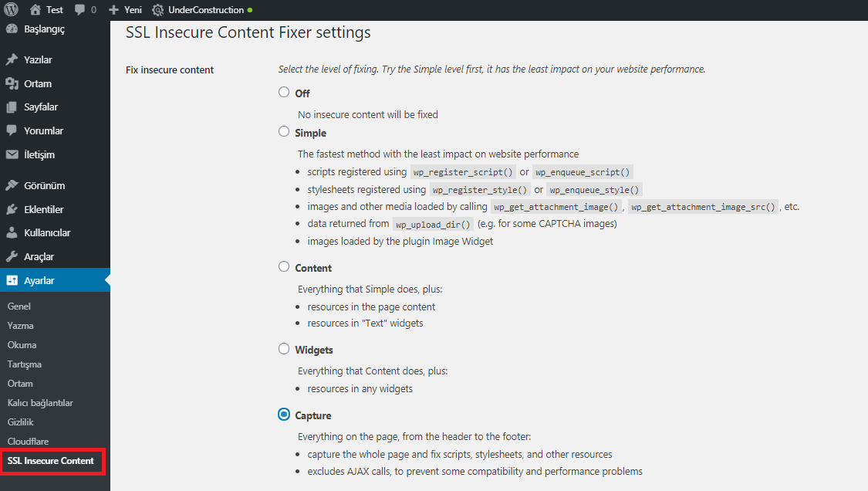The width and height of the screenshot is (868, 491).
Task: Click the plus Yeni icon
Action: (x=113, y=10)
